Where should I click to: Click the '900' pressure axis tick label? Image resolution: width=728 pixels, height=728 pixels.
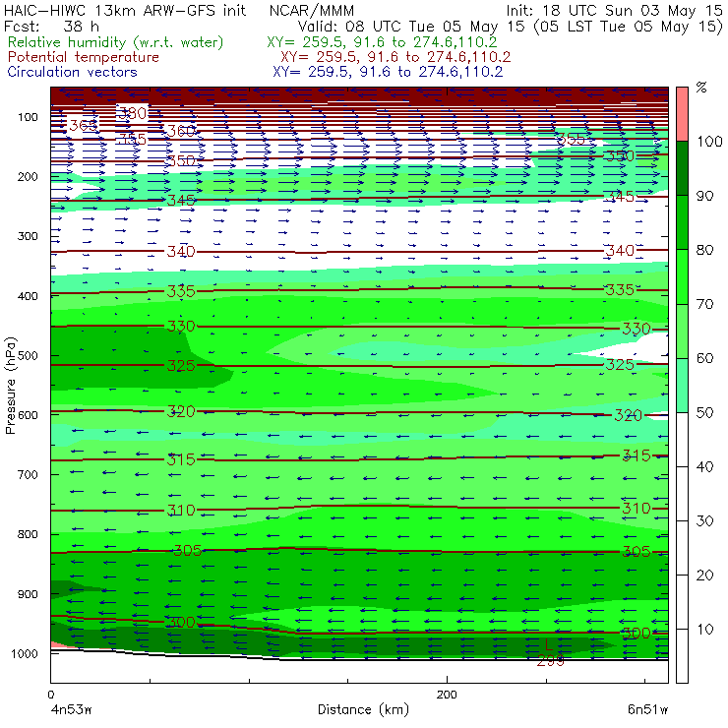[x=28, y=594]
